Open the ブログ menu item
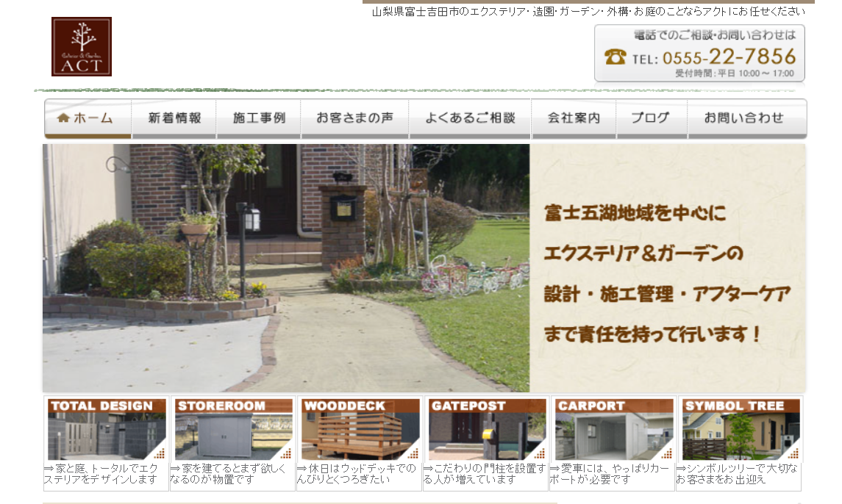Screen dimensions: 842x504 pyautogui.click(x=651, y=118)
